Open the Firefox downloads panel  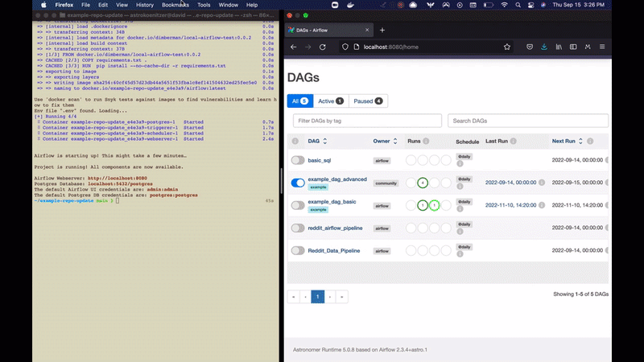tap(544, 47)
